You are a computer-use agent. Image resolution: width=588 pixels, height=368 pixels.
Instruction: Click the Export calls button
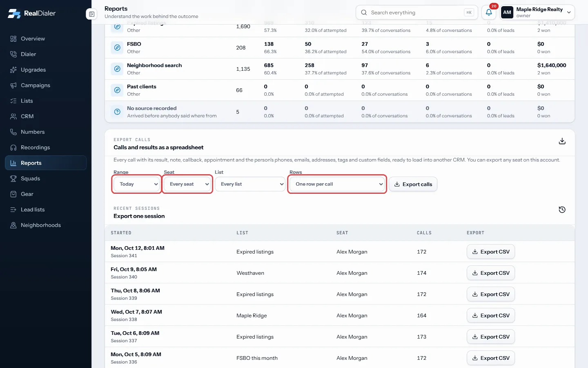413,184
